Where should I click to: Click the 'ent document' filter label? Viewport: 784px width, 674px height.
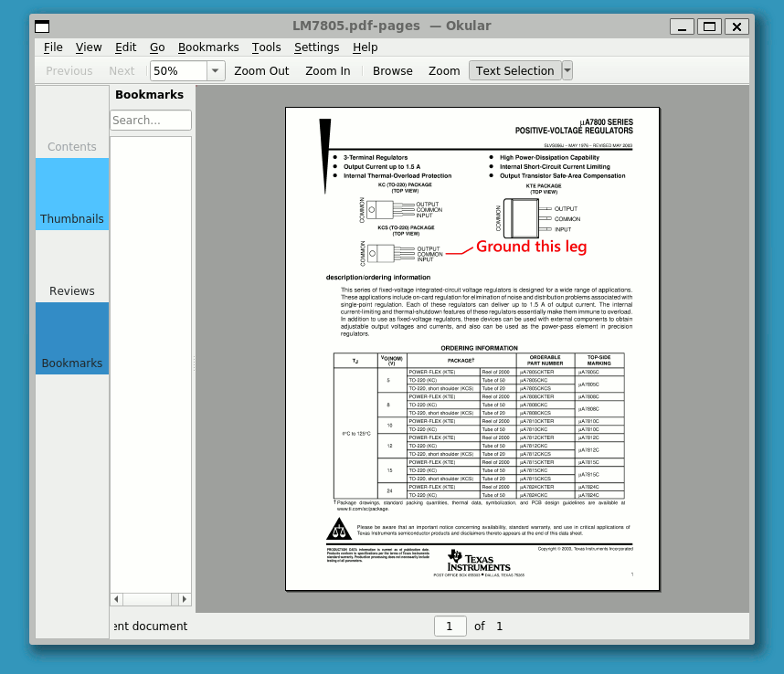(151, 626)
